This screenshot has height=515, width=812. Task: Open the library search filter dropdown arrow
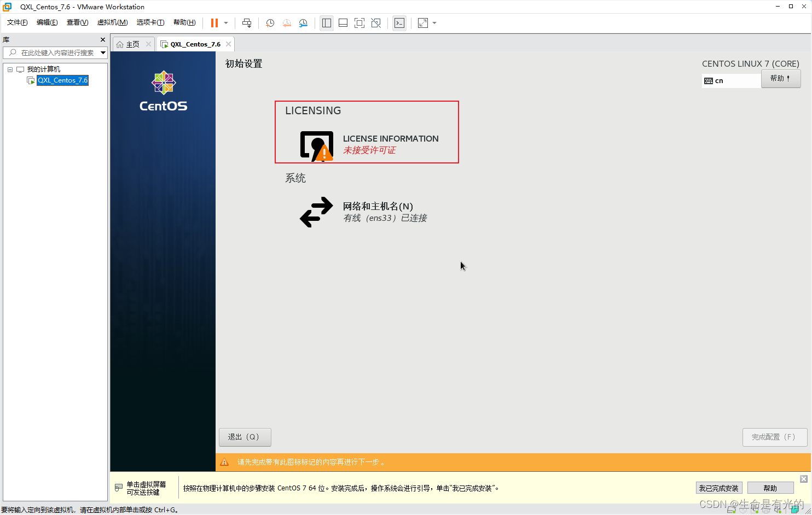[103, 52]
